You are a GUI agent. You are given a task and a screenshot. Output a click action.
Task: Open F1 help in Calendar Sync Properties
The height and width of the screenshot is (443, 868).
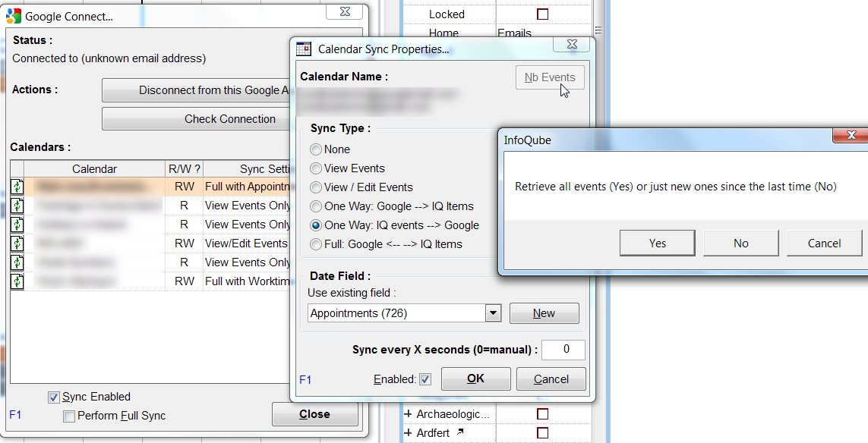pyautogui.click(x=305, y=380)
